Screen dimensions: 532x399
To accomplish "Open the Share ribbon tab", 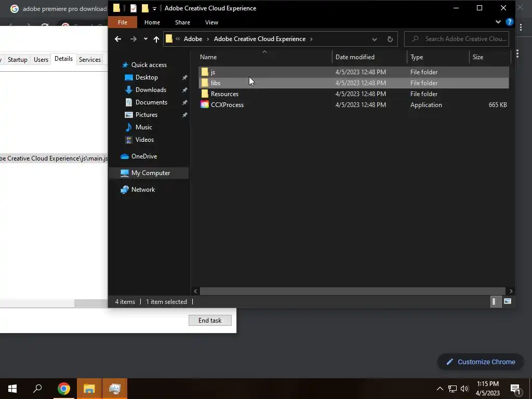I will click(182, 22).
